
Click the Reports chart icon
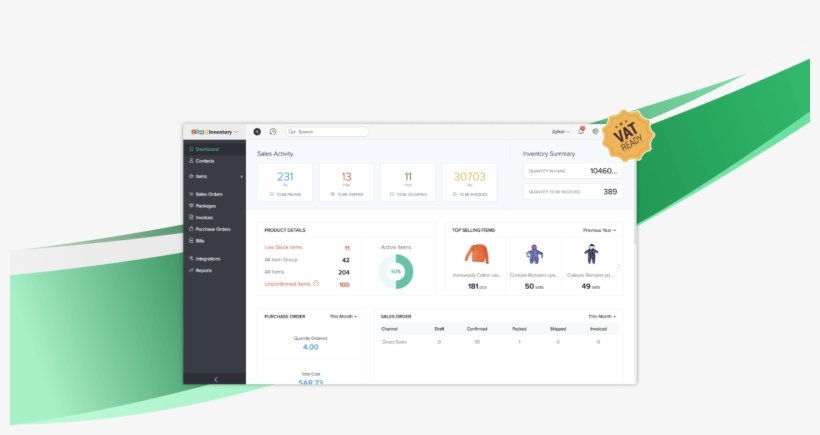click(x=191, y=270)
